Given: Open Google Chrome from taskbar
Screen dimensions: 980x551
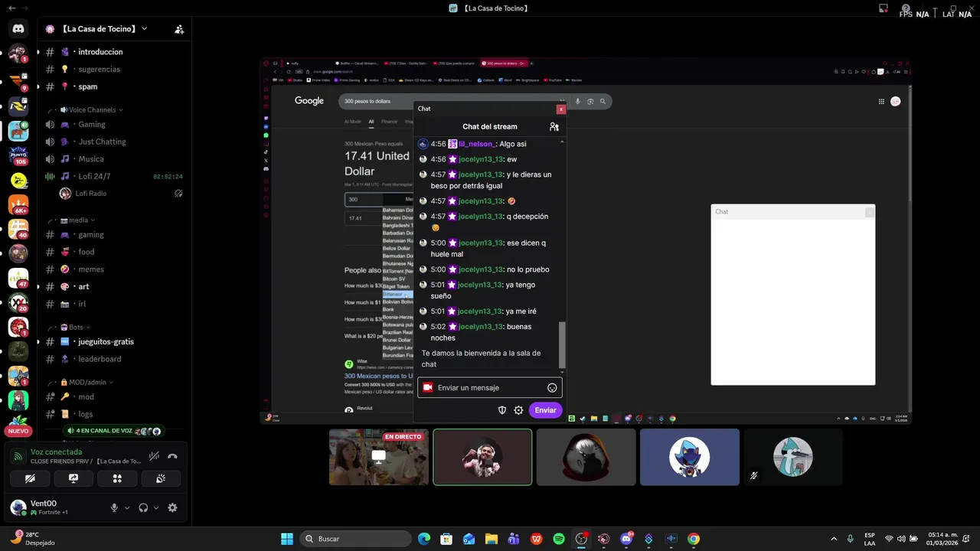Looking at the screenshot, I should 694,539.
